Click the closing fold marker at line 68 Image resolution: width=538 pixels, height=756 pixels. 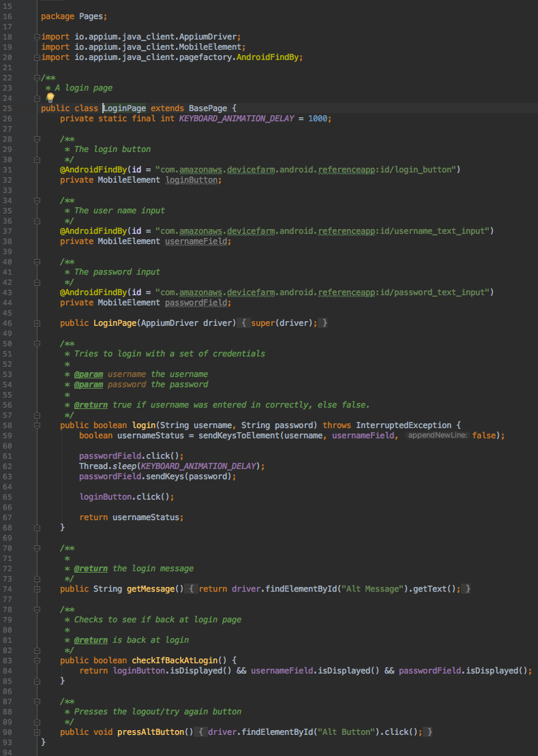pyautogui.click(x=37, y=528)
